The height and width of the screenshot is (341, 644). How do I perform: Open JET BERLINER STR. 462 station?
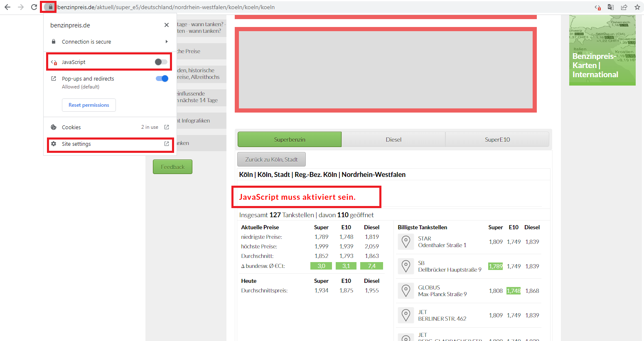pos(442,315)
